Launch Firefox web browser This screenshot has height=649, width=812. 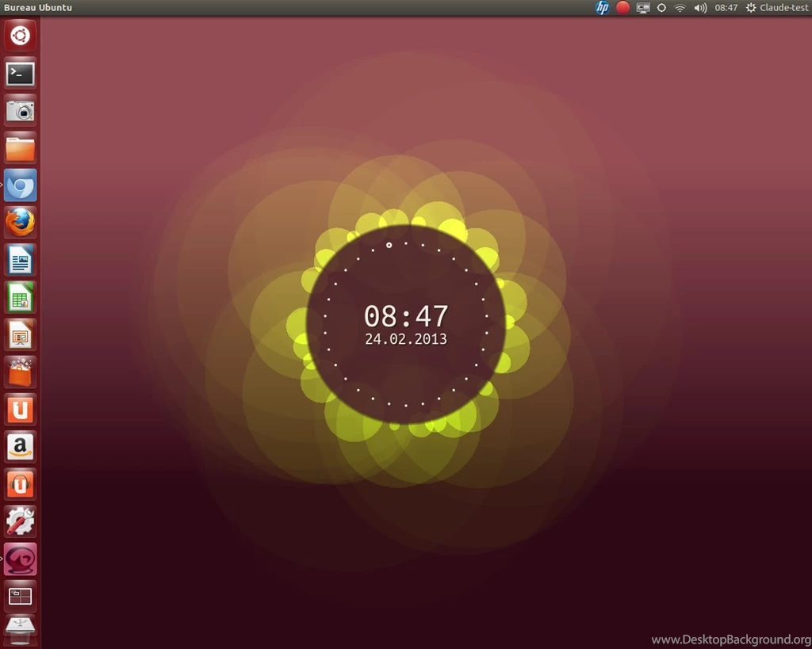pyautogui.click(x=20, y=223)
